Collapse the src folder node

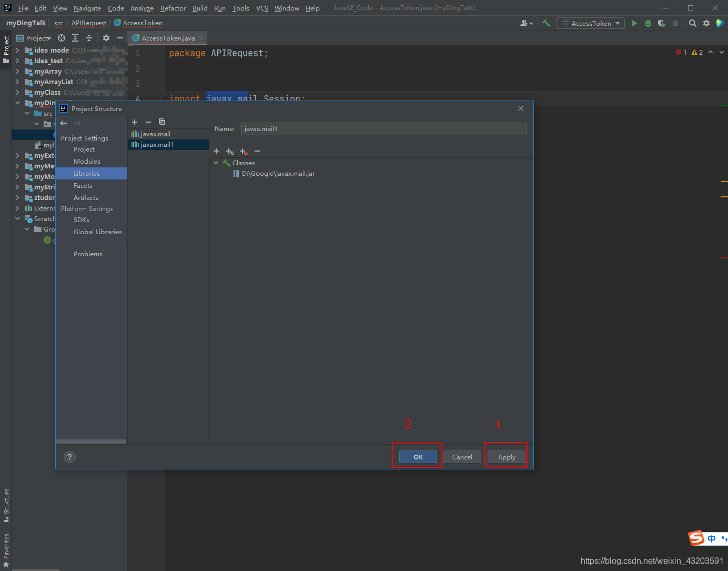(x=27, y=113)
